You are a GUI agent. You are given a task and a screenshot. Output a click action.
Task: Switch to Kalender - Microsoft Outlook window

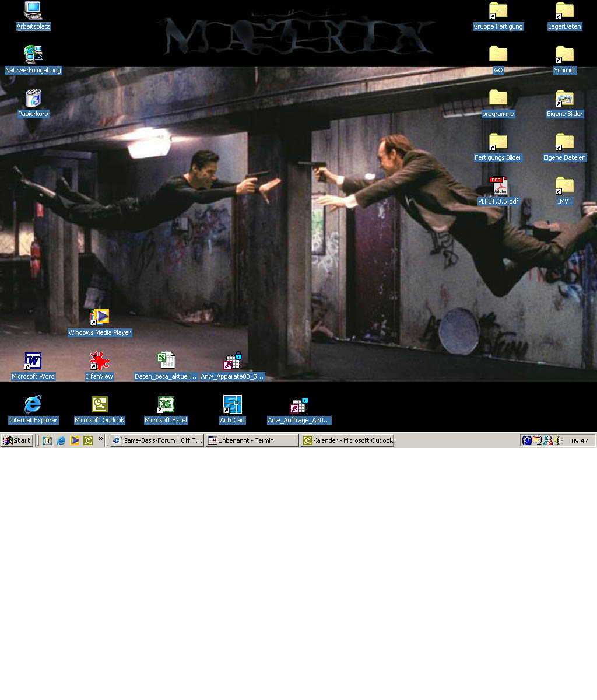[x=347, y=440]
